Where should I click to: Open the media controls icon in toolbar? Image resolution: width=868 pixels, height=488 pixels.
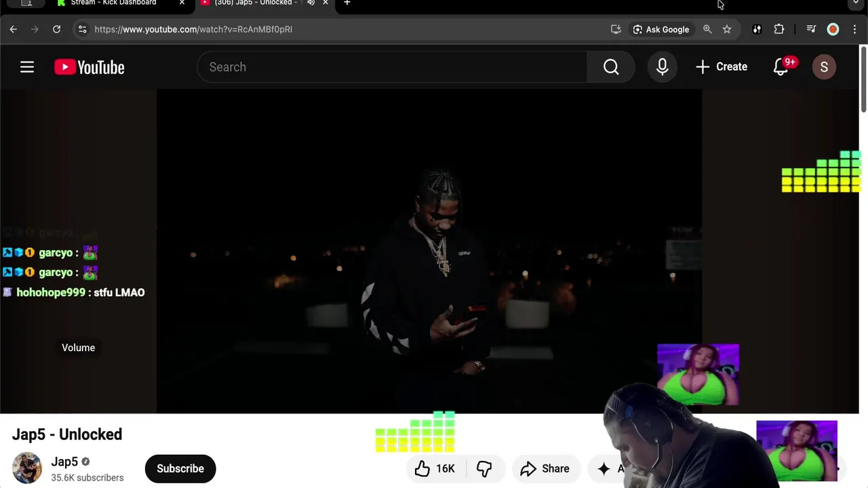[811, 29]
